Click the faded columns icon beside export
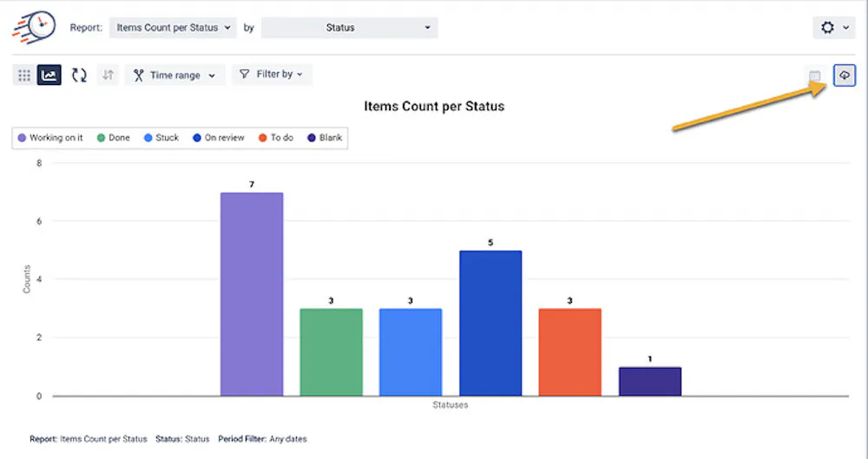This screenshot has height=459, width=868. [x=815, y=76]
